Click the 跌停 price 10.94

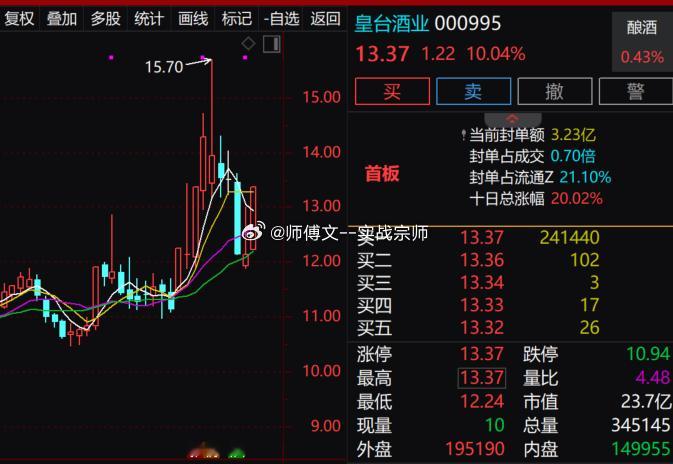(648, 354)
